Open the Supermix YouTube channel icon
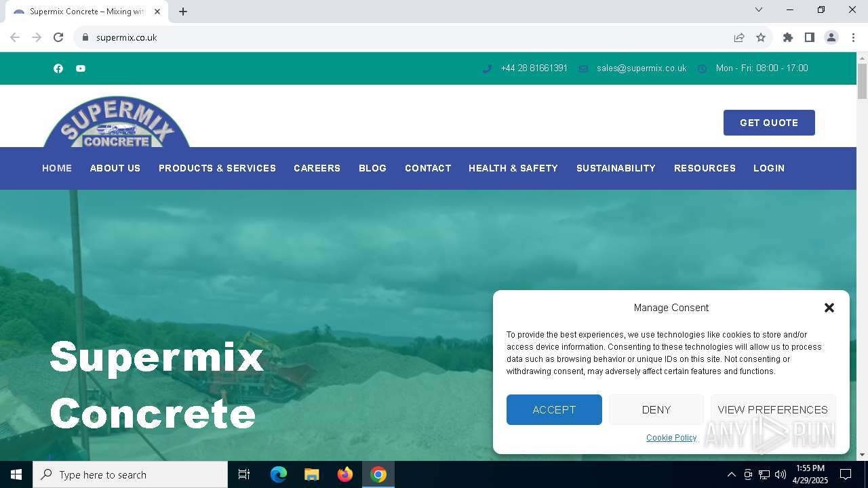Screen dimensions: 868x488 pos(81,68)
